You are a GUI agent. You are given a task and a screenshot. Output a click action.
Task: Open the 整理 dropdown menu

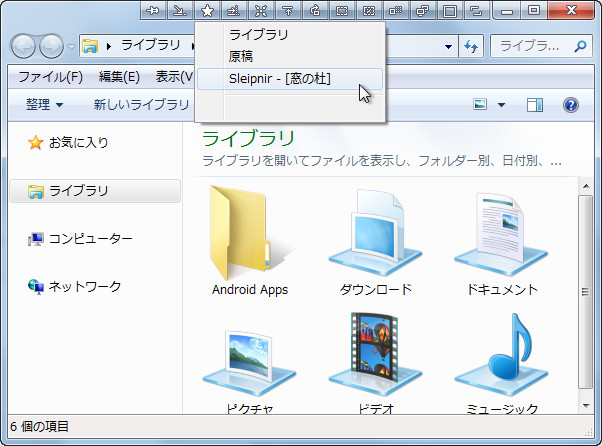click(45, 104)
